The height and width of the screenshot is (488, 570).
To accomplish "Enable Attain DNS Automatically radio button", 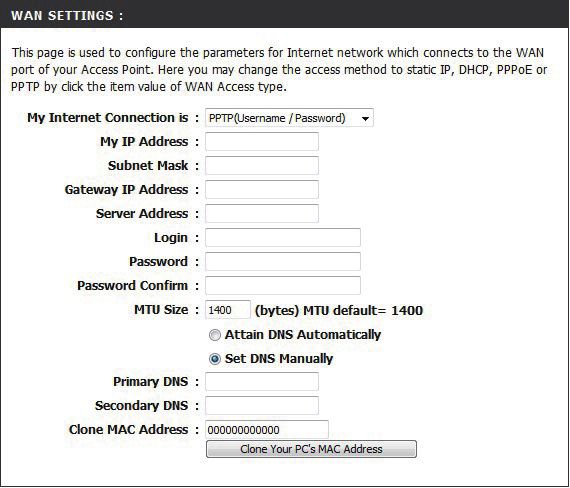I will (x=214, y=335).
